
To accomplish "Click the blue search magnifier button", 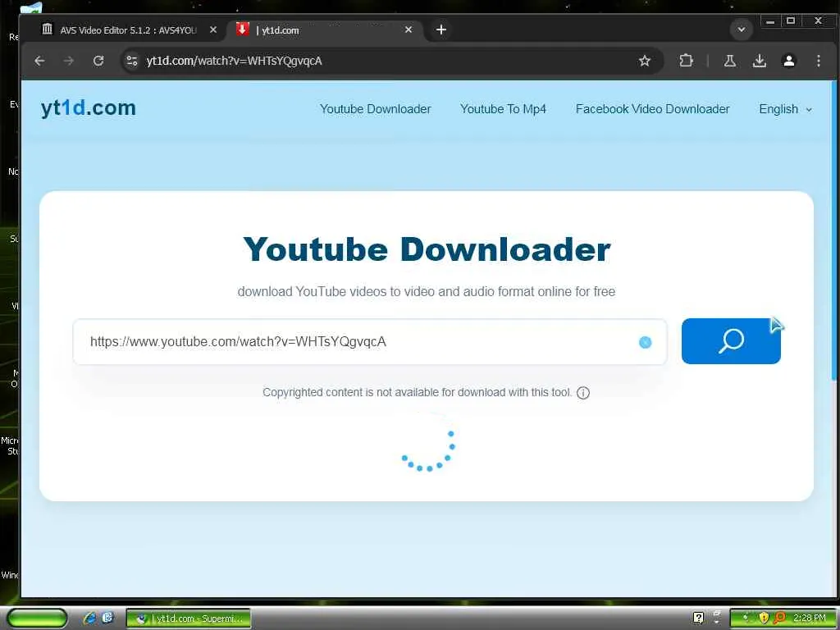I will (x=731, y=340).
